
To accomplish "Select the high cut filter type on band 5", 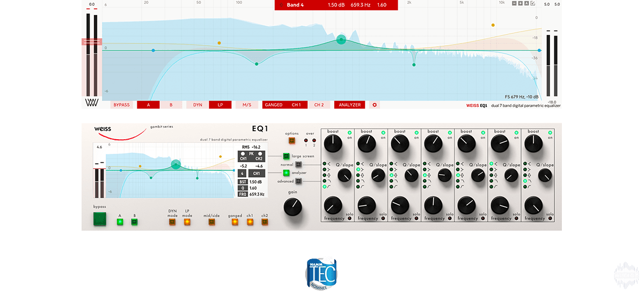I will coord(458,181).
